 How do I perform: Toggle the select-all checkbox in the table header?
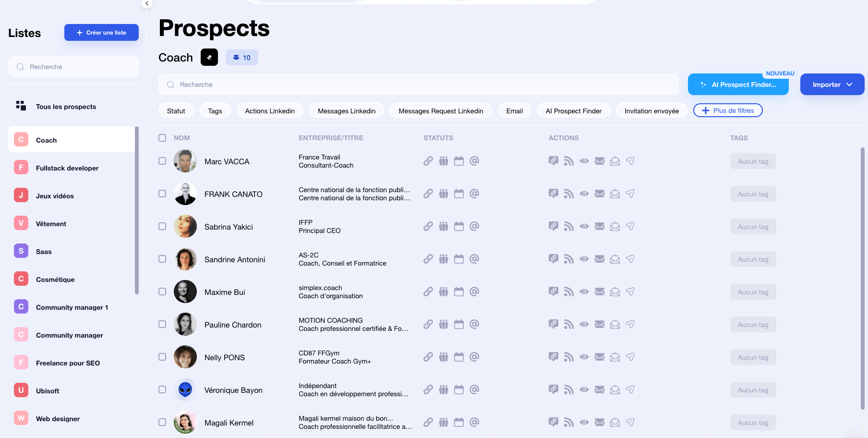pos(162,138)
